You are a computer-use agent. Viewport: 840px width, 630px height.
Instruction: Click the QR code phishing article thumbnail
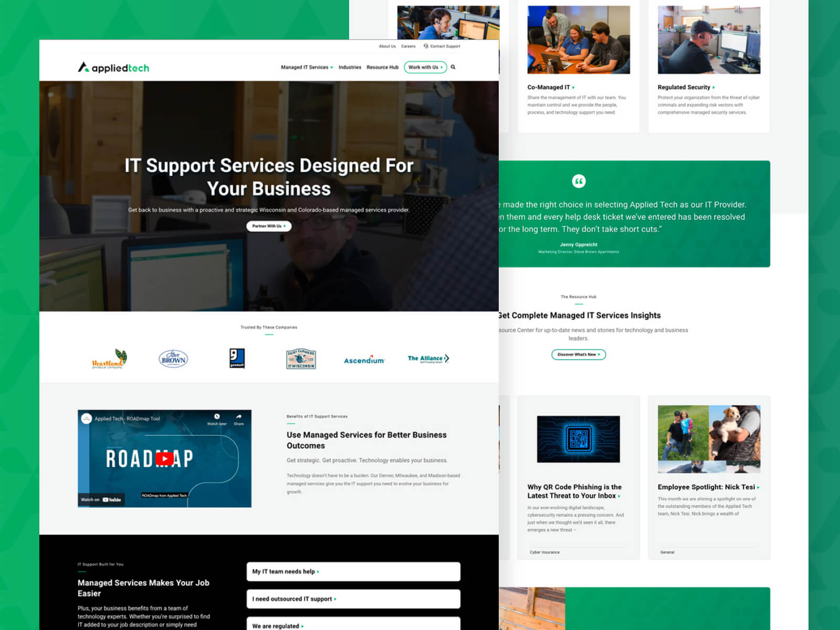click(579, 439)
